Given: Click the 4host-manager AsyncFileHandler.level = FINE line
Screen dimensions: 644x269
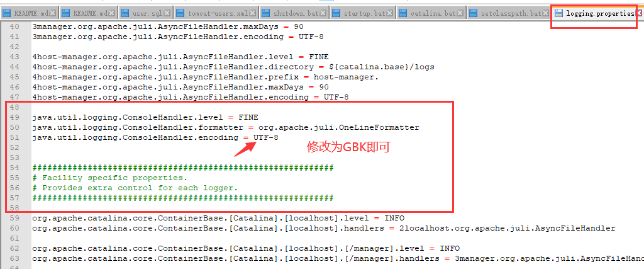Looking at the screenshot, I should (180, 57).
